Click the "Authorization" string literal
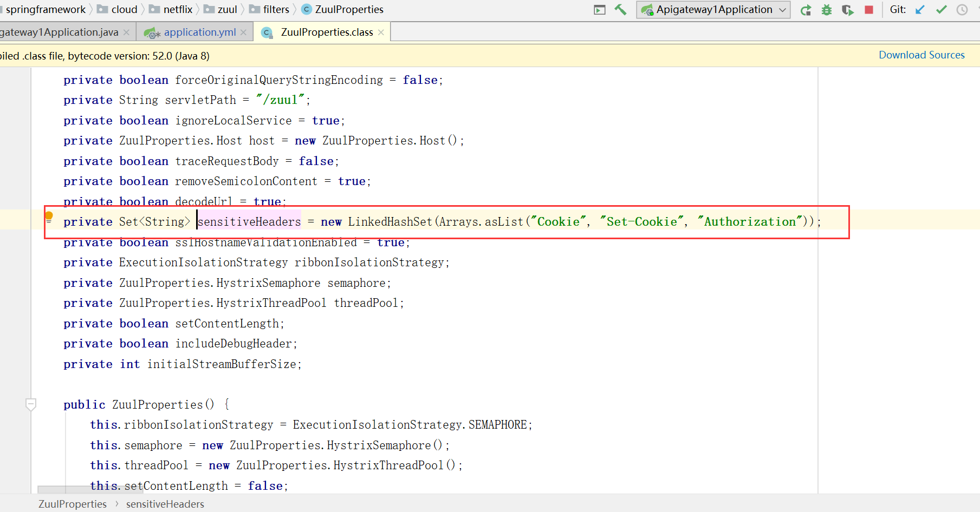 [x=750, y=222]
